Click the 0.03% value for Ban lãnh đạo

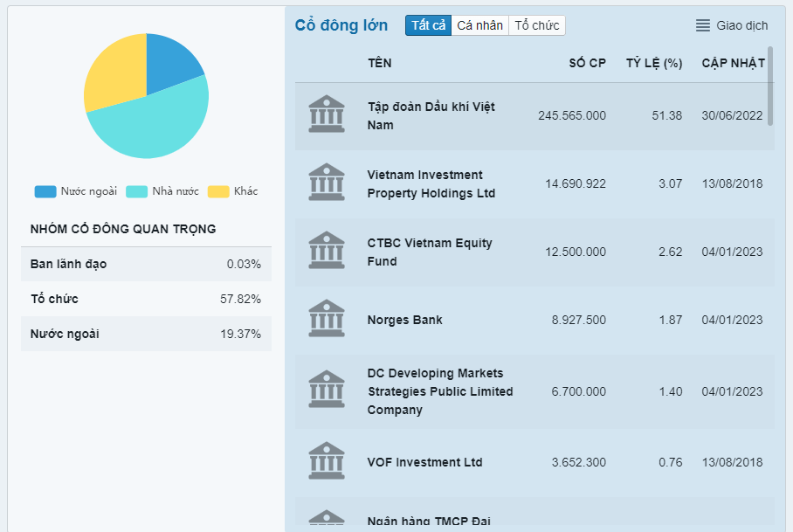pos(244,265)
